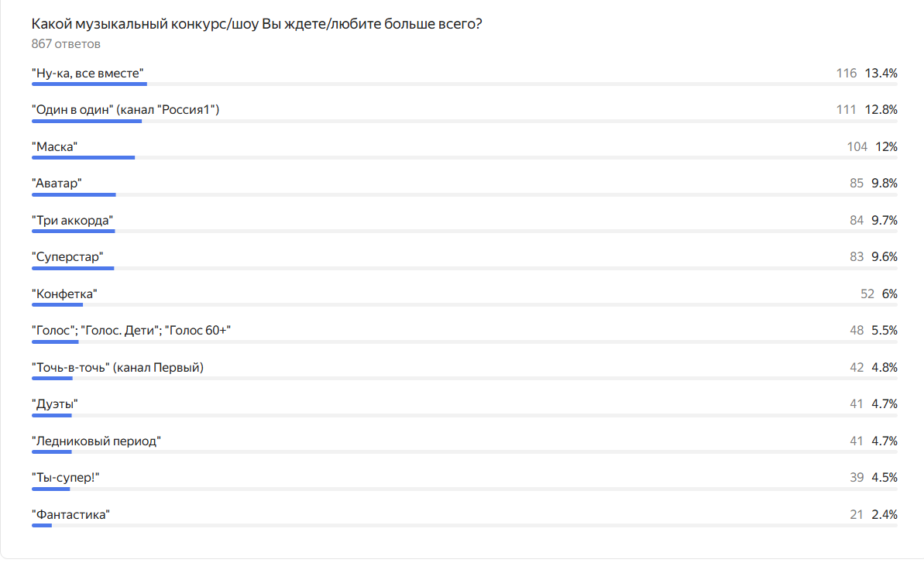Click the "Маска" result bar
Image resolution: width=924 pixels, height=563 pixels.
83,158
